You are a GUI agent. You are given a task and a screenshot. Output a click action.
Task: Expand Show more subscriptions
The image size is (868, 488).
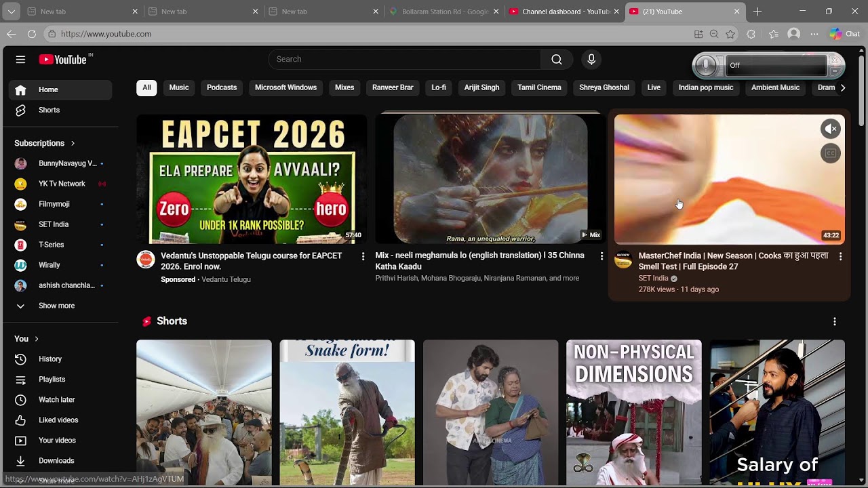(x=60, y=306)
